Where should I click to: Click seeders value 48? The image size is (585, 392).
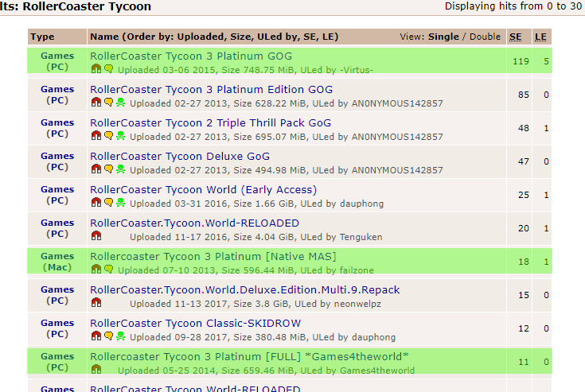524,129
